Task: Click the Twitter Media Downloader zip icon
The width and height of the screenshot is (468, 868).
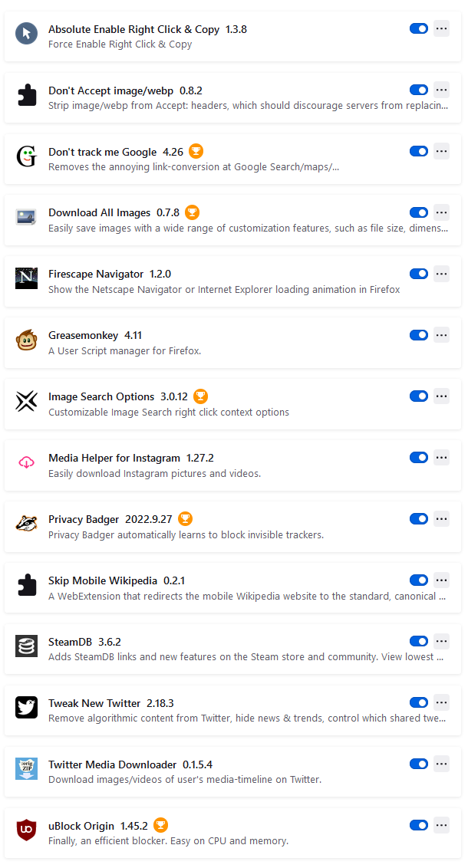Action: click(27, 769)
